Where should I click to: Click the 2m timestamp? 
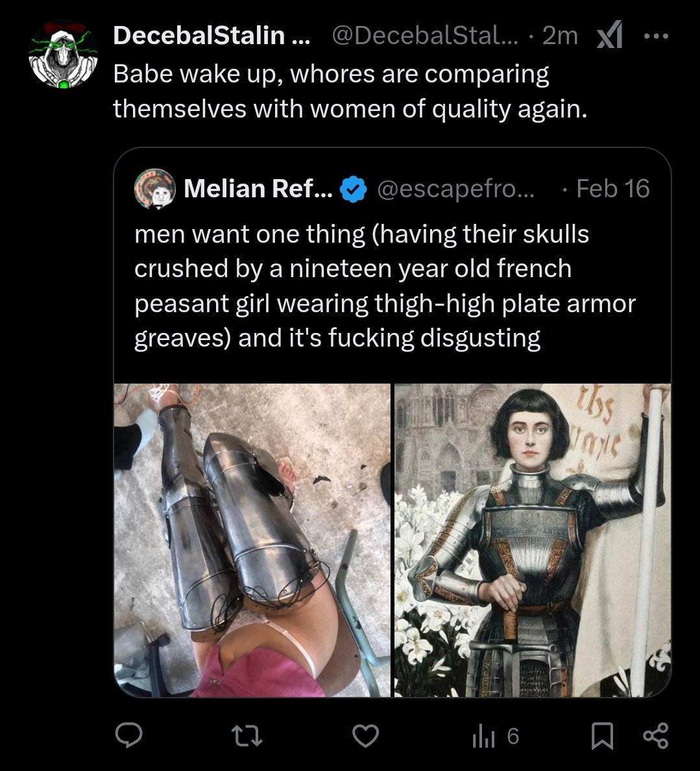[x=559, y=36]
